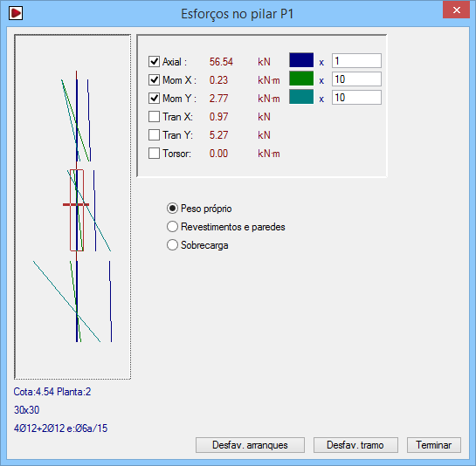The image size is (476, 466).
Task: Select the Peso próprio radio option
Action: tap(172, 209)
